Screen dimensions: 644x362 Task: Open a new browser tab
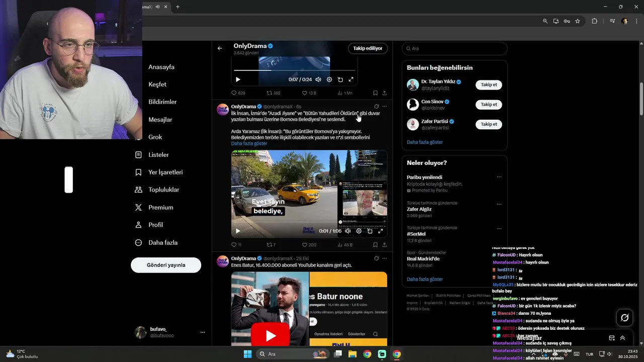(178, 7)
